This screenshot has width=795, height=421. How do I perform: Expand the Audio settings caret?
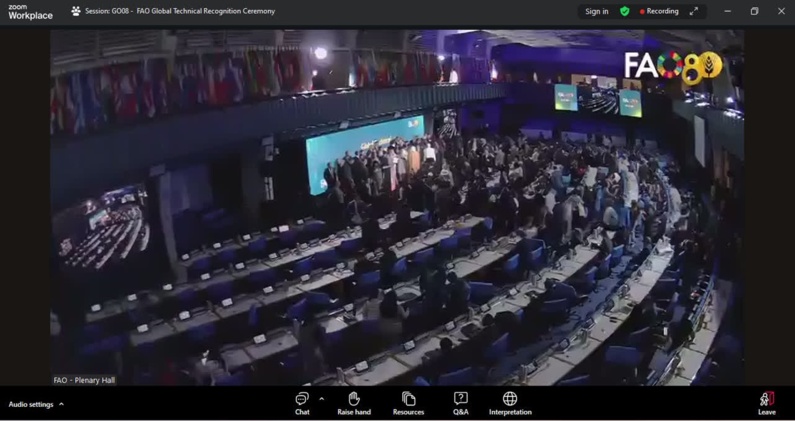[x=62, y=405]
